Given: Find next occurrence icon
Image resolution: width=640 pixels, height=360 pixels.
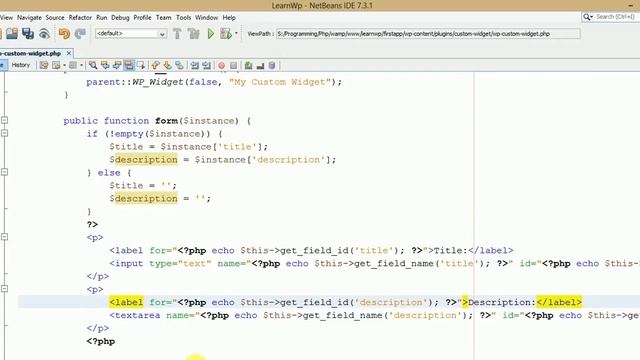Looking at the screenshot, I should pos(117,65).
